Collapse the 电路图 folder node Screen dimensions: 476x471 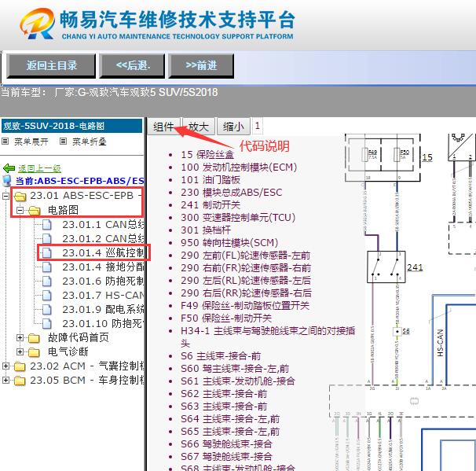point(20,210)
